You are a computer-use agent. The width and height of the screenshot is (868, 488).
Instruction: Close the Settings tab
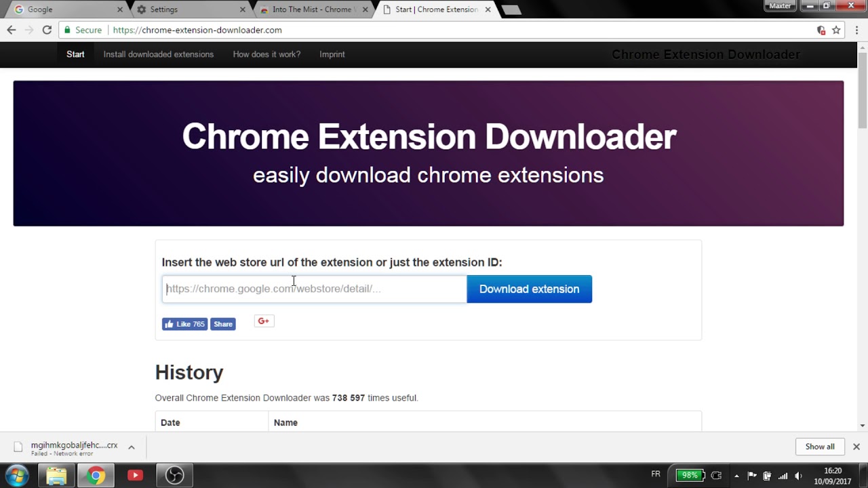click(x=243, y=9)
